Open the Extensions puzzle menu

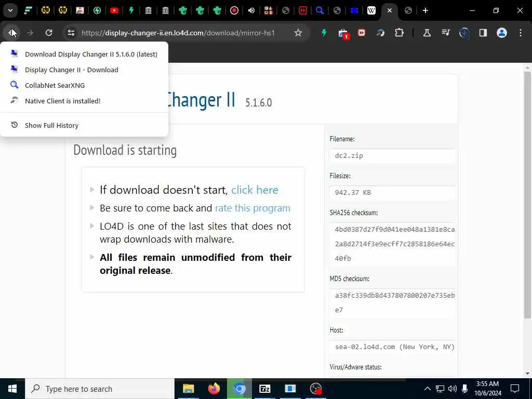pyautogui.click(x=399, y=33)
